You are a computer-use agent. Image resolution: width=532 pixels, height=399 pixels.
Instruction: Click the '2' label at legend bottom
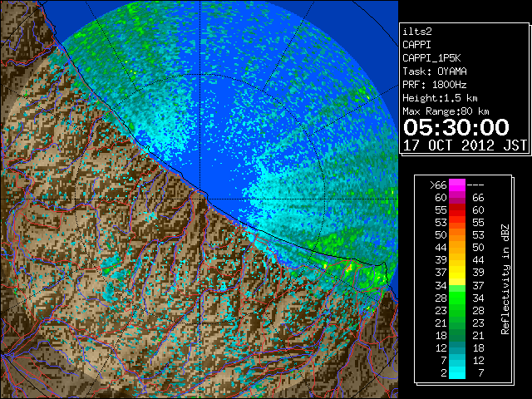[444, 373]
